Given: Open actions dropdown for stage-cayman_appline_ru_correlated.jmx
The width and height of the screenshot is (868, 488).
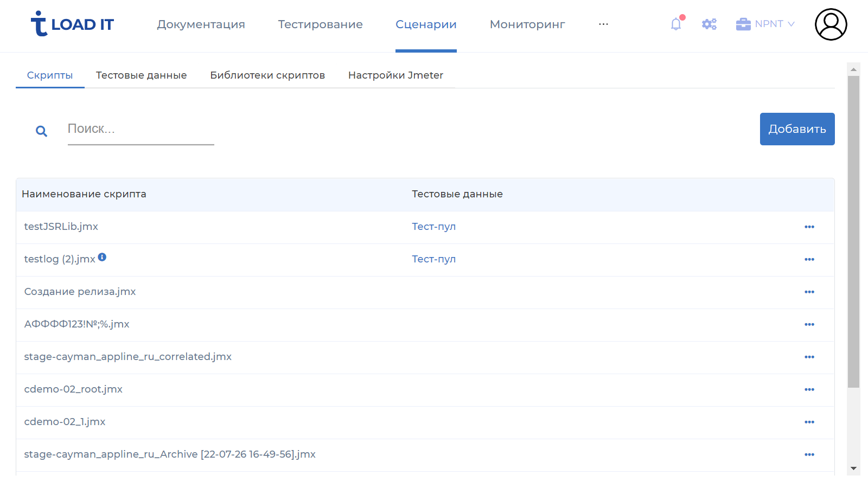Looking at the screenshot, I should pos(809,357).
